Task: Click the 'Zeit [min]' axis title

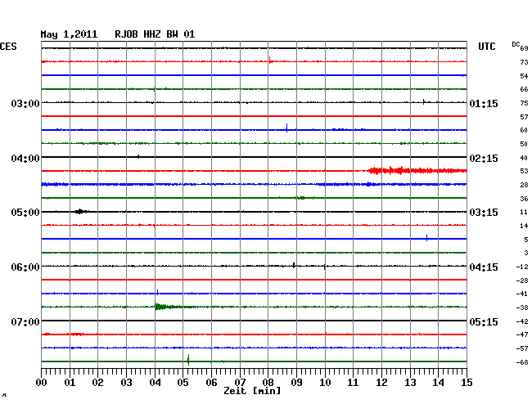Action: pyautogui.click(x=252, y=391)
